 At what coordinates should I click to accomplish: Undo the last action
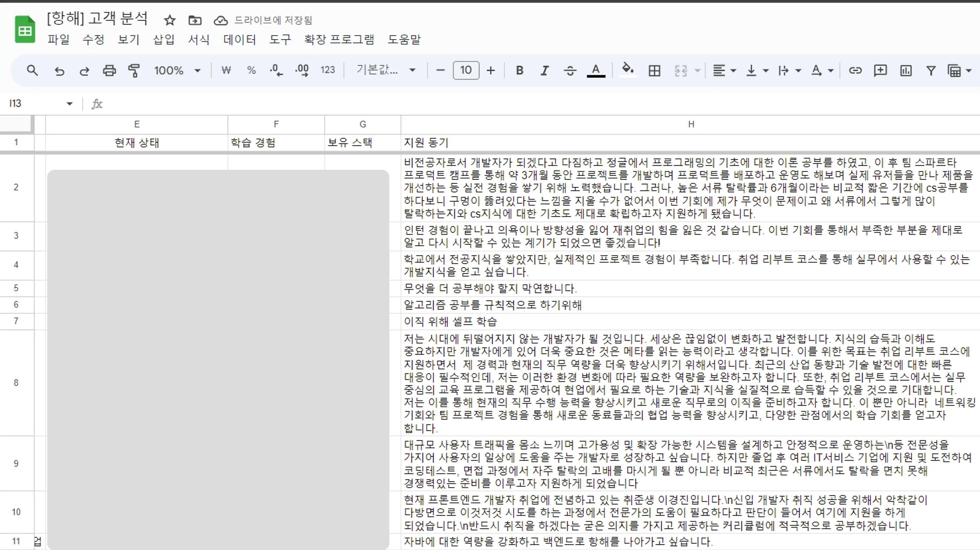point(59,71)
